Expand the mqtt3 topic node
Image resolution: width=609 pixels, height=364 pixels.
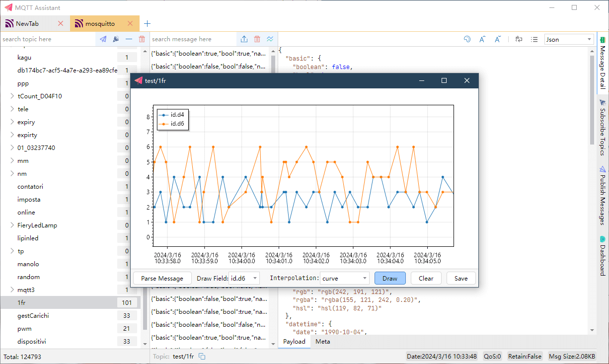12,290
